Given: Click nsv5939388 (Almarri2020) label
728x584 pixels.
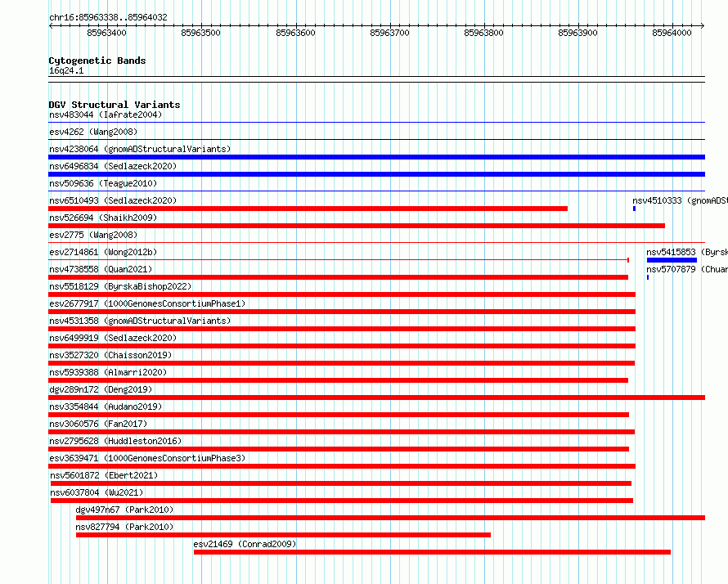Looking at the screenshot, I should tap(108, 372).
